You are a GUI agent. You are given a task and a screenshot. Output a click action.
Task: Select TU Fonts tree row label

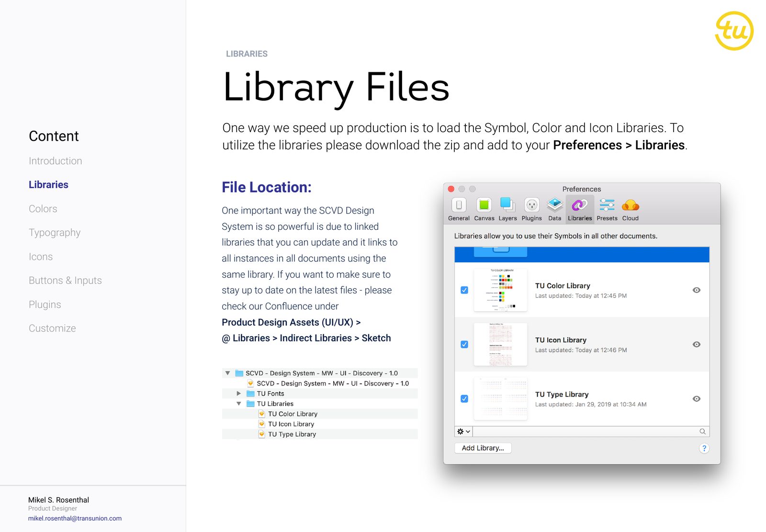tap(270, 394)
